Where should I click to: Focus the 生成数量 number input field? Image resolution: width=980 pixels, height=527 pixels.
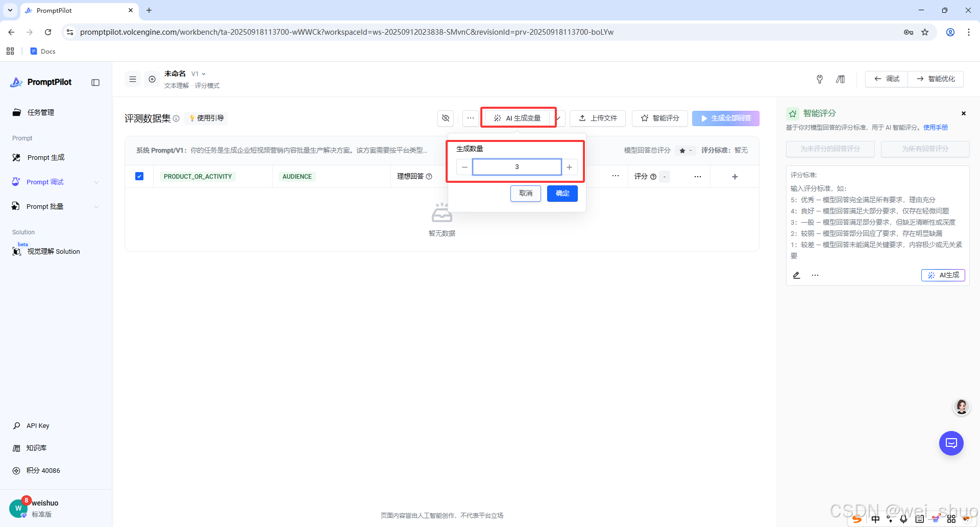517,167
